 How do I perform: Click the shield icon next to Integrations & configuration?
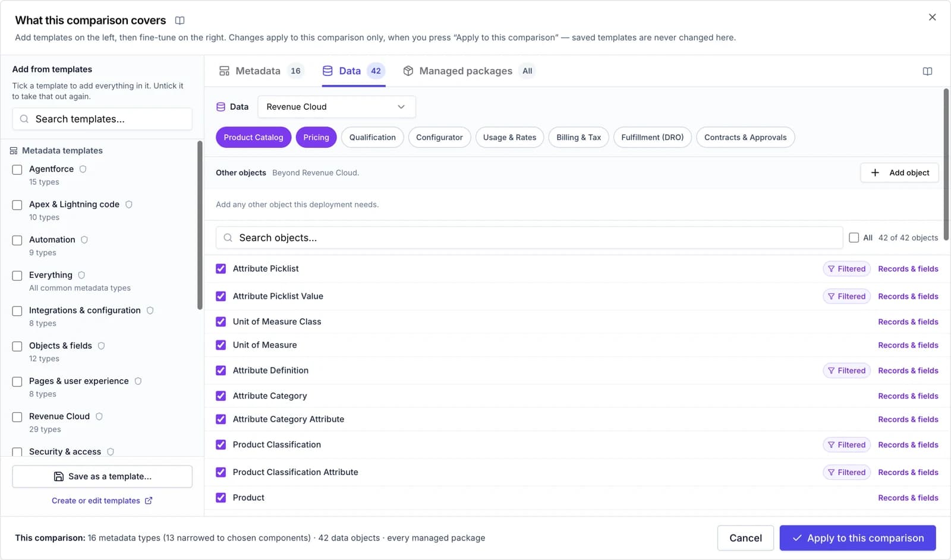[150, 311]
